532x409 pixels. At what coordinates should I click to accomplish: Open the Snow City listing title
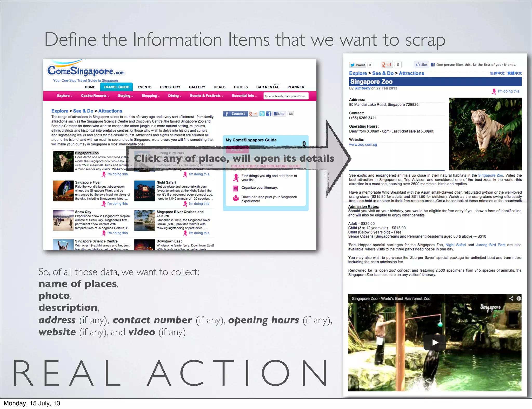[x=83, y=212]
